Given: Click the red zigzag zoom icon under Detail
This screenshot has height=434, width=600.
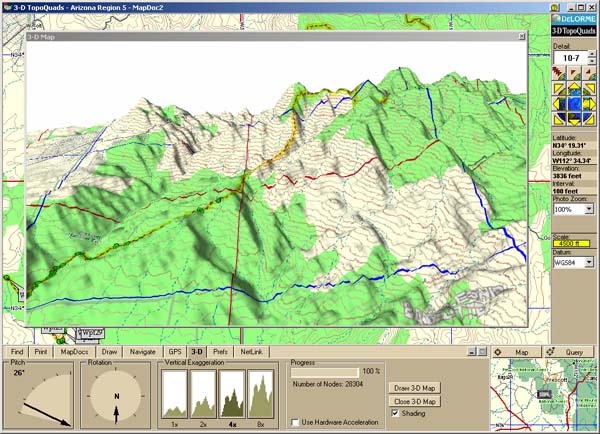Looking at the screenshot, I should [x=559, y=73].
